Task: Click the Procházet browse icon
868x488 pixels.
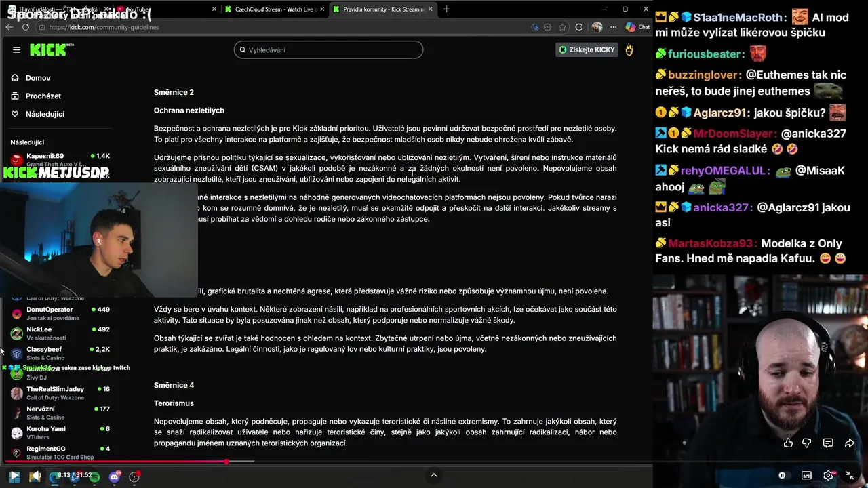Action: pos(15,96)
